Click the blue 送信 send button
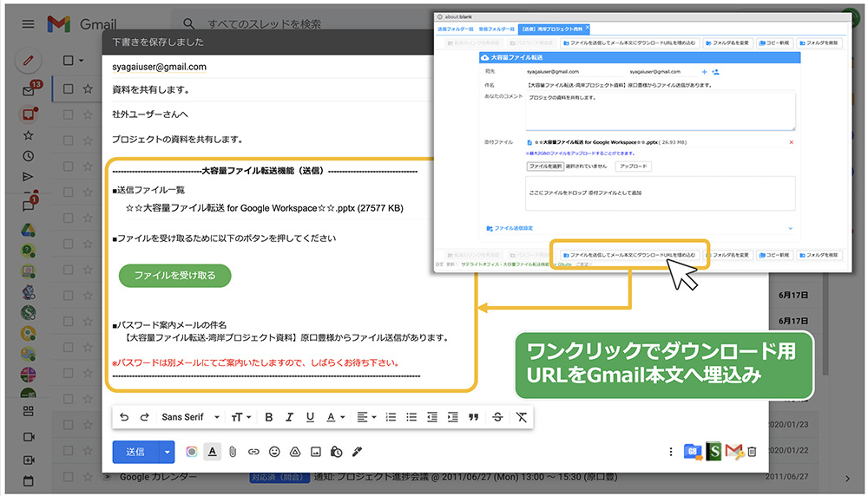868x496 pixels. (x=135, y=452)
